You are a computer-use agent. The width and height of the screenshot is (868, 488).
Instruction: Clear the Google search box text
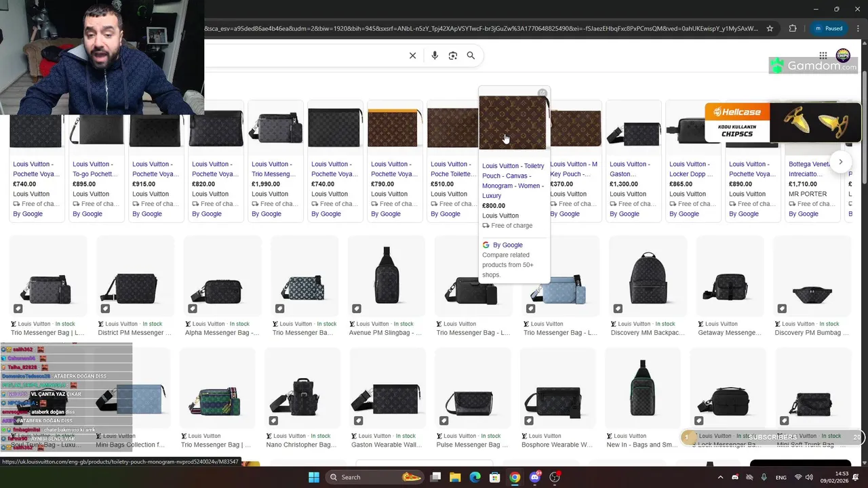[412, 56]
